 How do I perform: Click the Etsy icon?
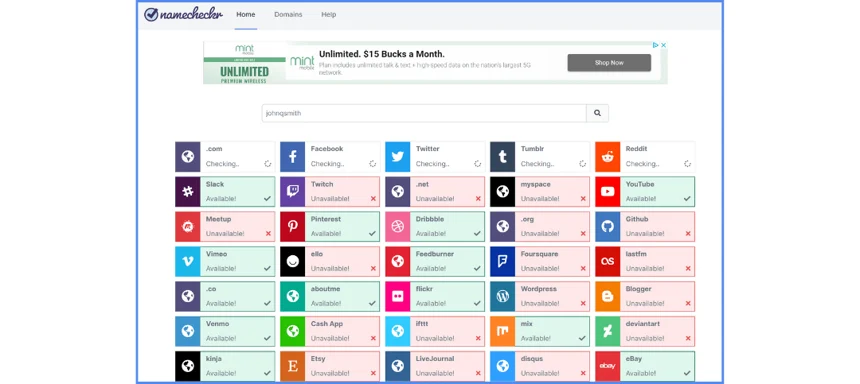point(292,366)
